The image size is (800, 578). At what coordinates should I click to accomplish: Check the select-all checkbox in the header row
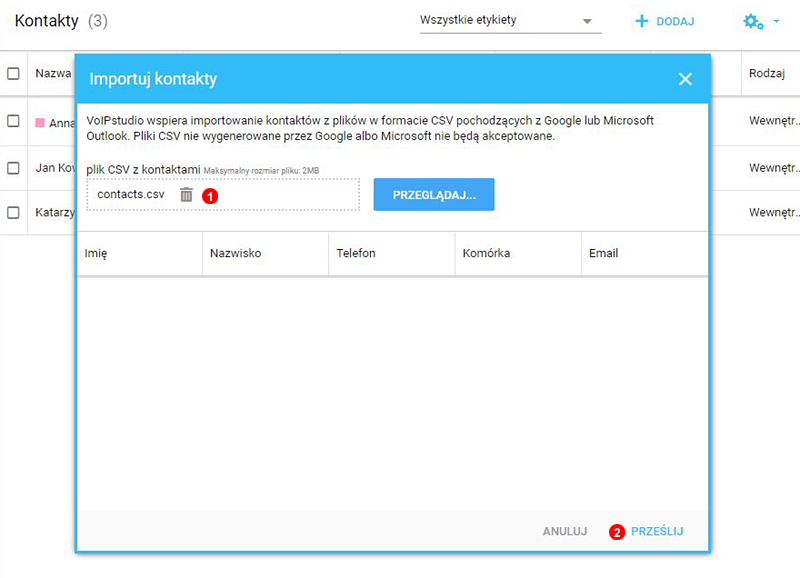[x=14, y=73]
